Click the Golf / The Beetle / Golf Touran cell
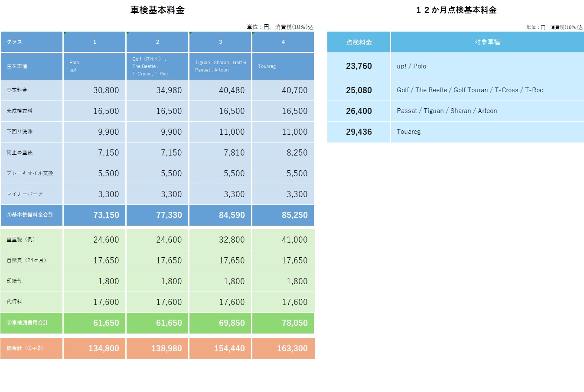The height and width of the screenshot is (392, 584). tap(487, 90)
